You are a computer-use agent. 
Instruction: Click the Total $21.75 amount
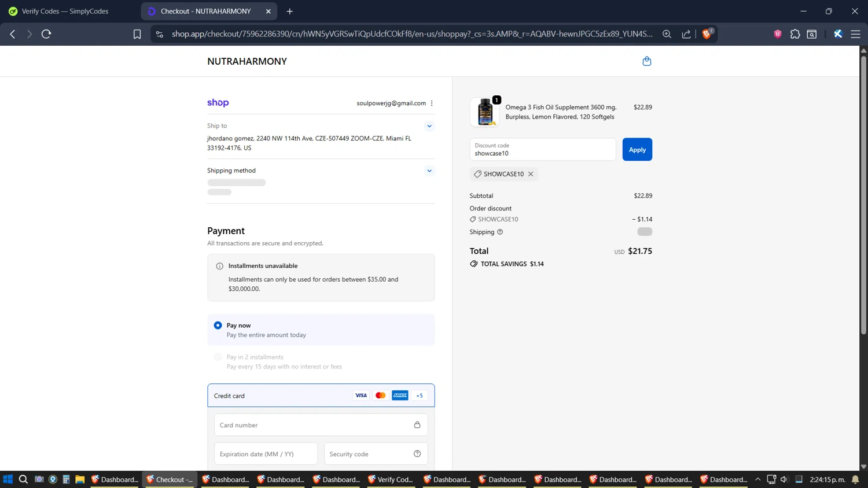tap(640, 251)
